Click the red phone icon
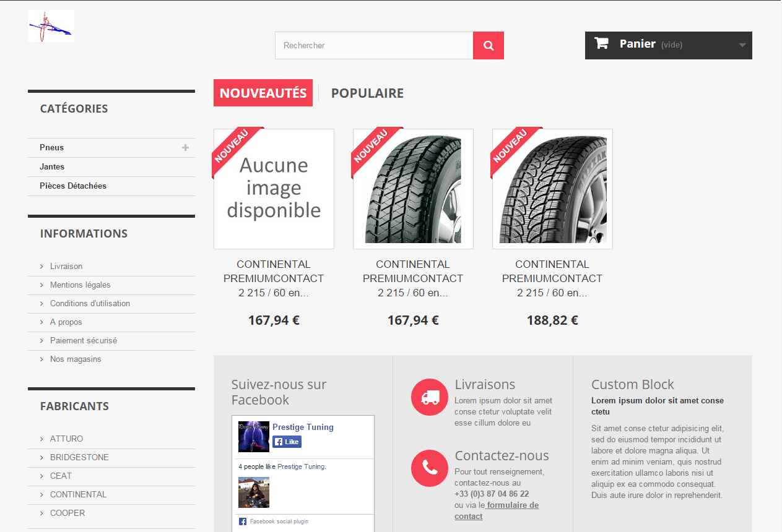This screenshot has width=782, height=532. 430,468
